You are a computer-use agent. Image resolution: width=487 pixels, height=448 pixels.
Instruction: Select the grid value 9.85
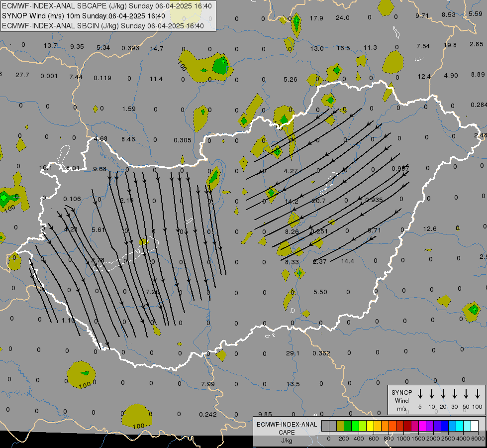click(x=265, y=414)
